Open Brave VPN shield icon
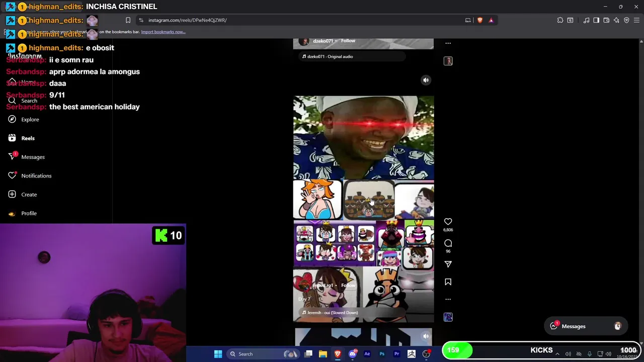644x362 pixels. pyautogui.click(x=626, y=20)
